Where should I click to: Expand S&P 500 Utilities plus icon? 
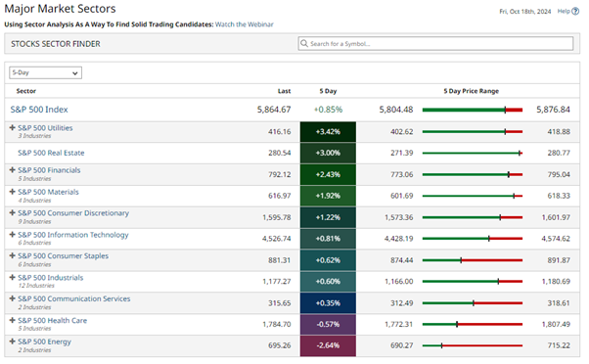point(13,128)
